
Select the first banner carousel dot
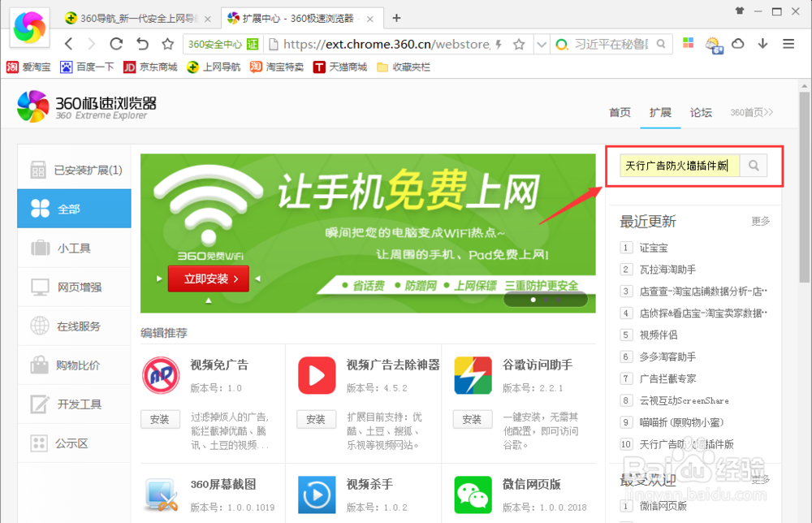point(533,300)
